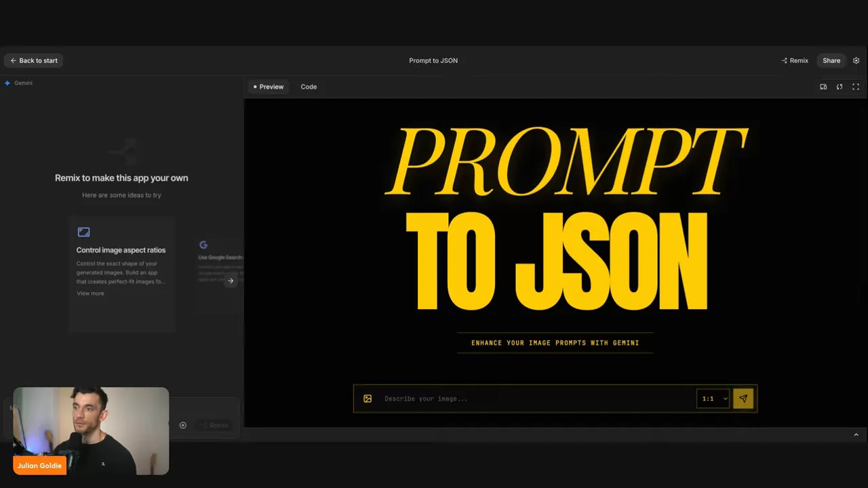Image resolution: width=868 pixels, height=488 pixels.
Task: Click View more link
Action: [90, 293]
